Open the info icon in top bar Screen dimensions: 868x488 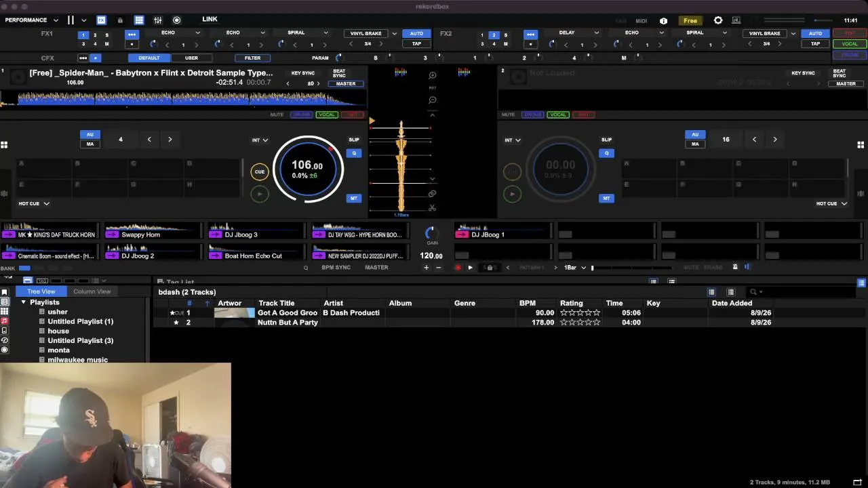click(x=663, y=21)
